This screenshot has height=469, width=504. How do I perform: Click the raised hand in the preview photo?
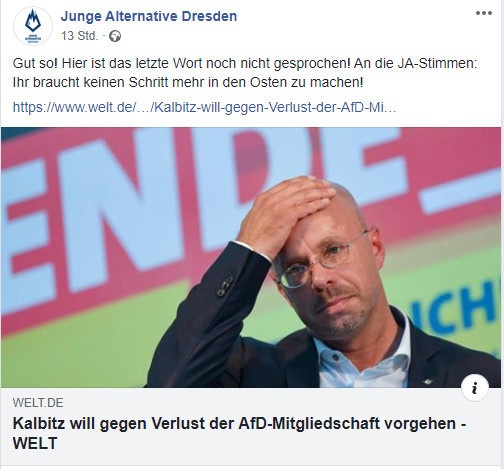[283, 213]
